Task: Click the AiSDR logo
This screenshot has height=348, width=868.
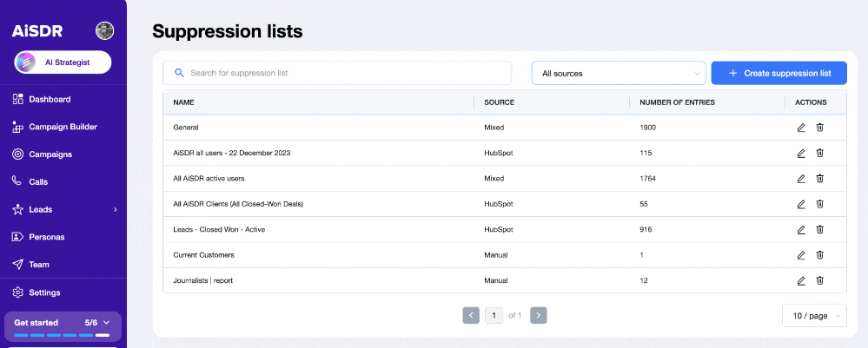Action: pos(37,31)
